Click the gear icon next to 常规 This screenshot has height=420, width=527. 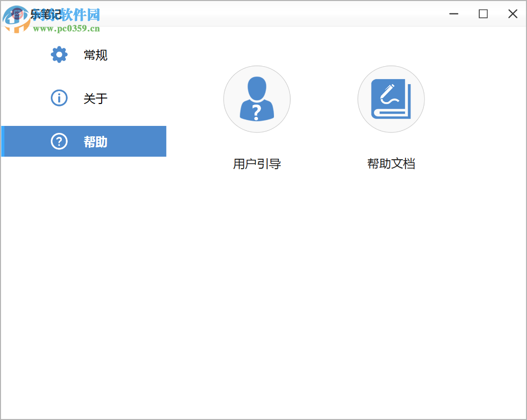click(x=59, y=55)
